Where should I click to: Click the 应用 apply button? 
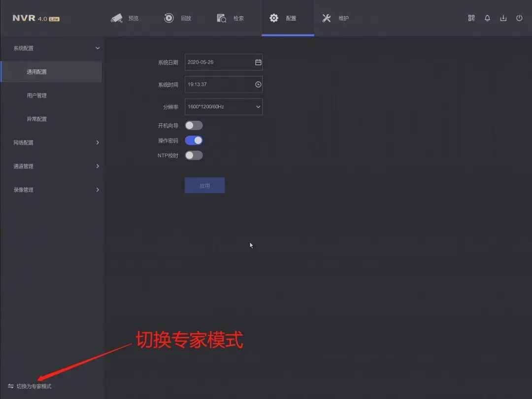click(x=204, y=186)
